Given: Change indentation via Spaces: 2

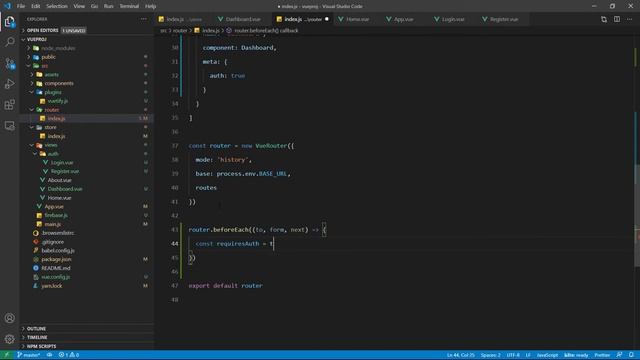Looking at the screenshot, I should point(490,355).
